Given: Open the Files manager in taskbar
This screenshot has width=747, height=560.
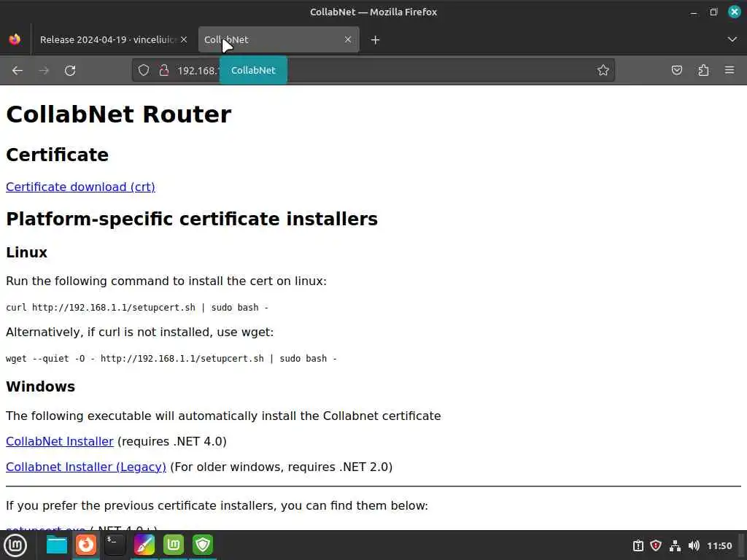Looking at the screenshot, I should tap(57, 545).
